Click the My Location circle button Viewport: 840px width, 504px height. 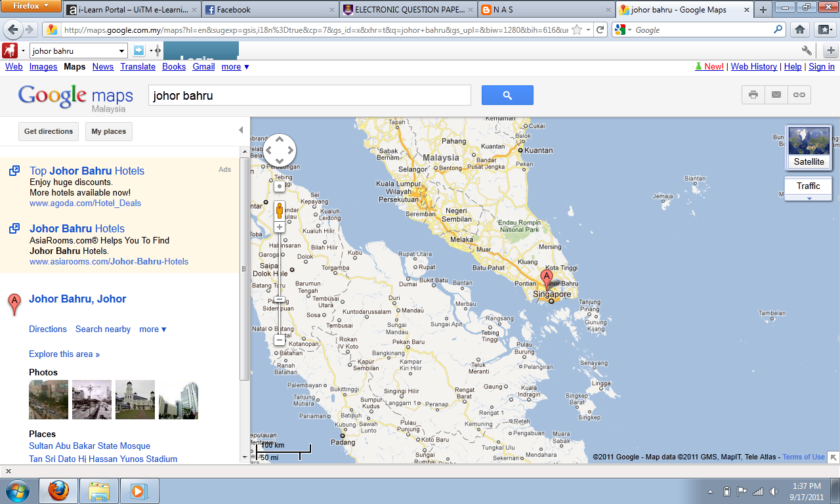280,186
